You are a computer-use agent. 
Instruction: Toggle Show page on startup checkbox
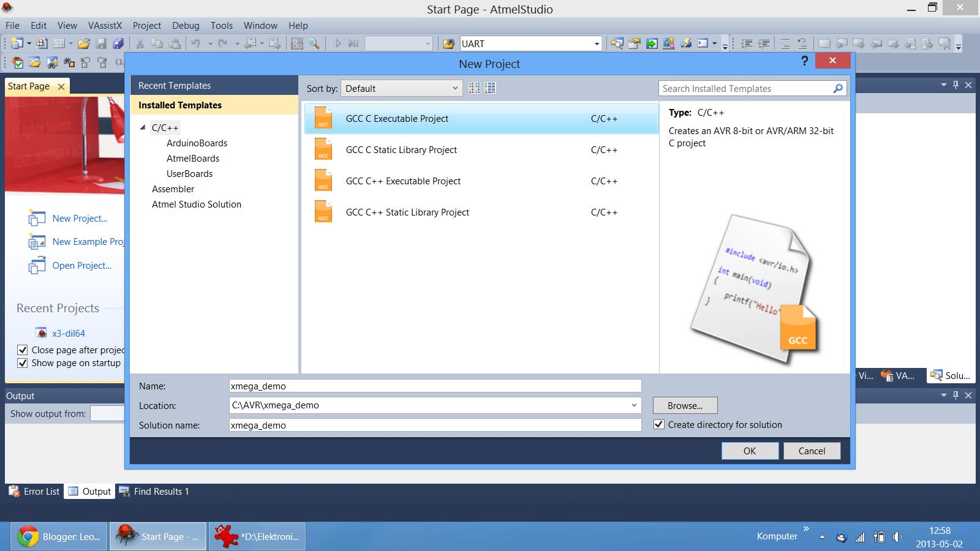23,362
